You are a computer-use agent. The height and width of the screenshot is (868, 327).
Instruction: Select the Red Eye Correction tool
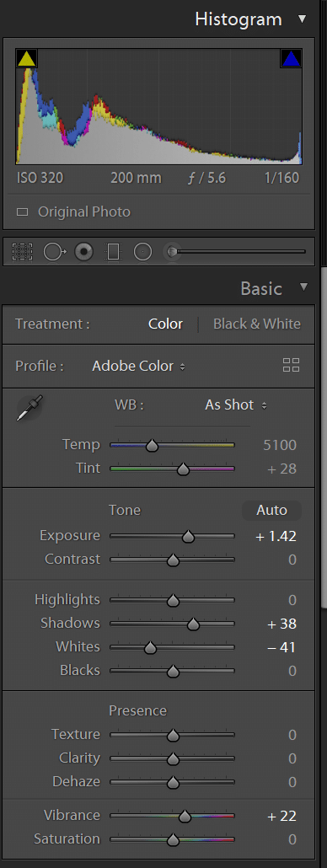pos(83,252)
